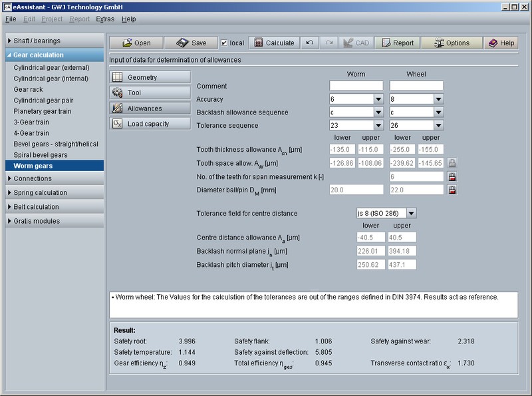
Task: Run the Calculate button
Action: click(x=274, y=43)
